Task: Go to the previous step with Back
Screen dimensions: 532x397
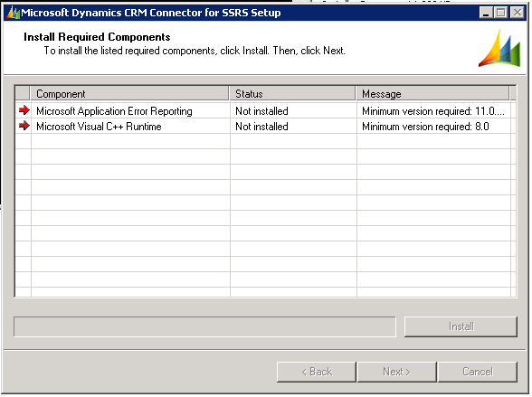Action: pos(317,372)
